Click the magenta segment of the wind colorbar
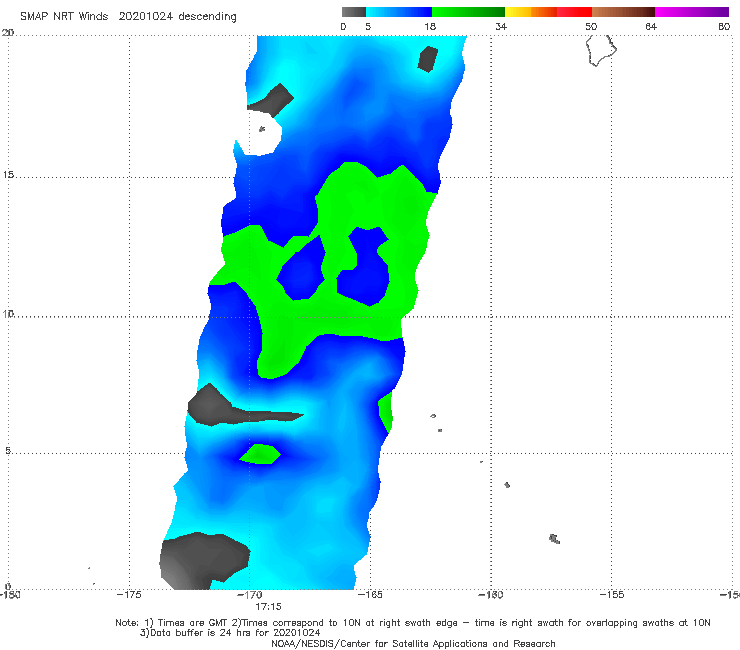Image resolution: width=740 pixels, height=650 pixels. coord(692,12)
